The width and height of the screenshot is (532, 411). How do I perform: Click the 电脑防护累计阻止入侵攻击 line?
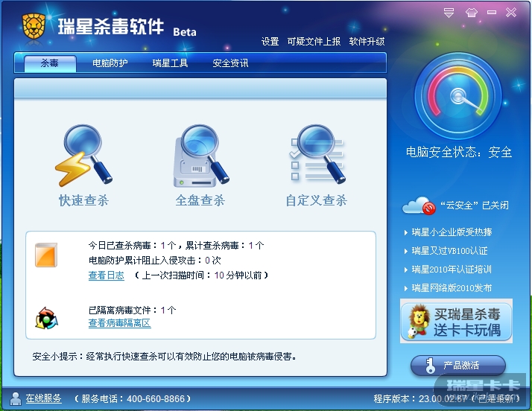pos(155,261)
